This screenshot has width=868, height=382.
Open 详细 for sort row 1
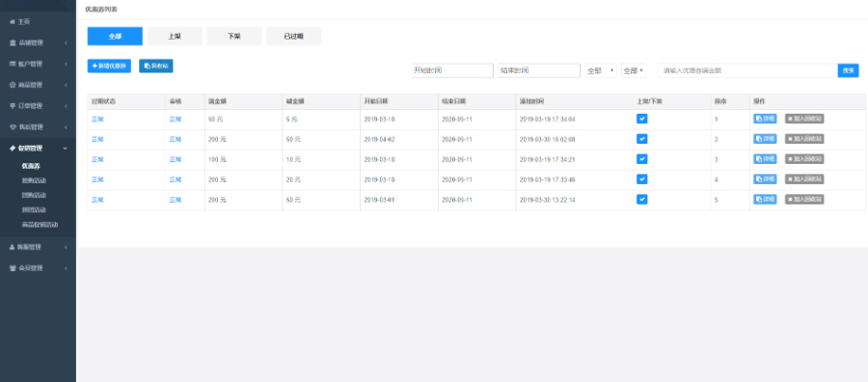coord(765,119)
